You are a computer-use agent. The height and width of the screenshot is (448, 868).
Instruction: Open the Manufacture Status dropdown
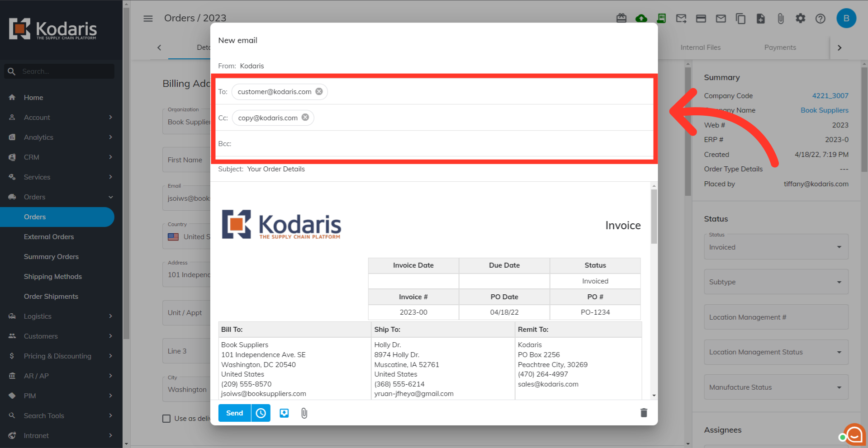pyautogui.click(x=776, y=387)
